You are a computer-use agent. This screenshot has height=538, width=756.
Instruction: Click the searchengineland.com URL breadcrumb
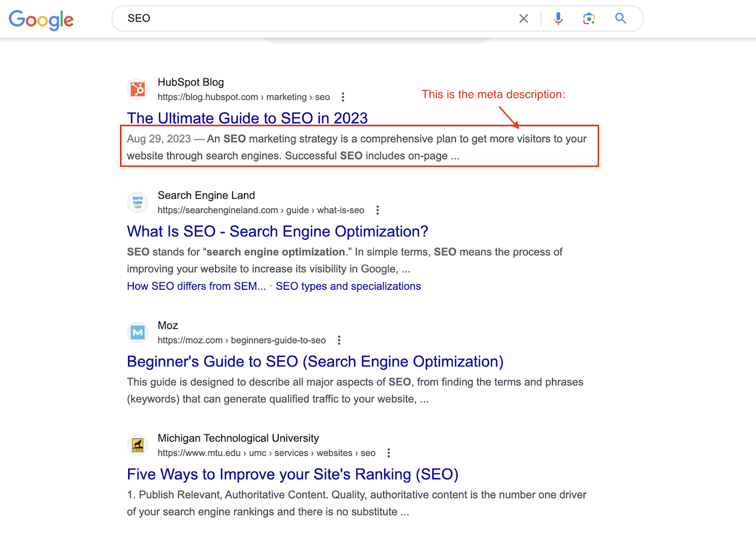click(261, 210)
